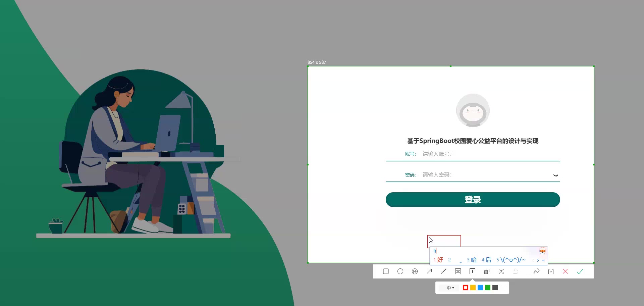
Task: Open the emoji sticker tool
Action: pos(415,271)
